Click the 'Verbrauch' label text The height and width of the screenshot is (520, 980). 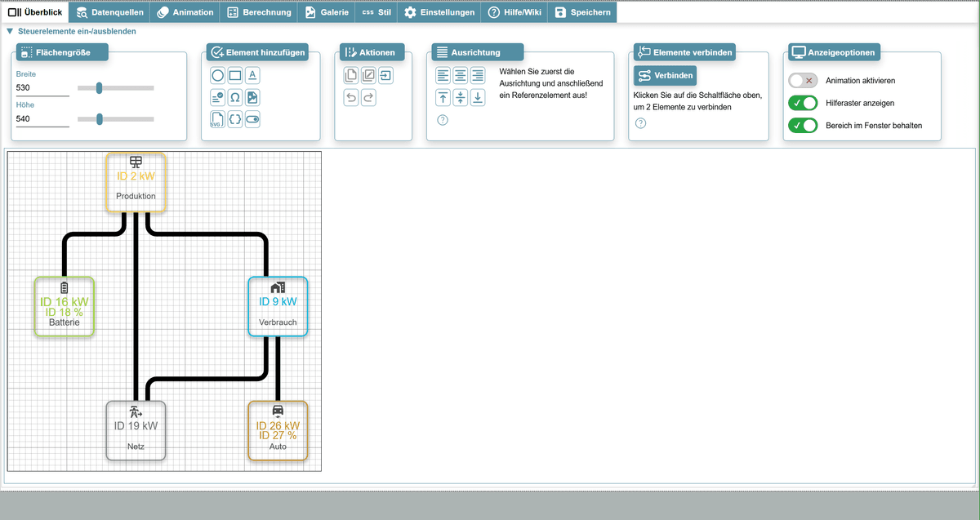pos(278,322)
